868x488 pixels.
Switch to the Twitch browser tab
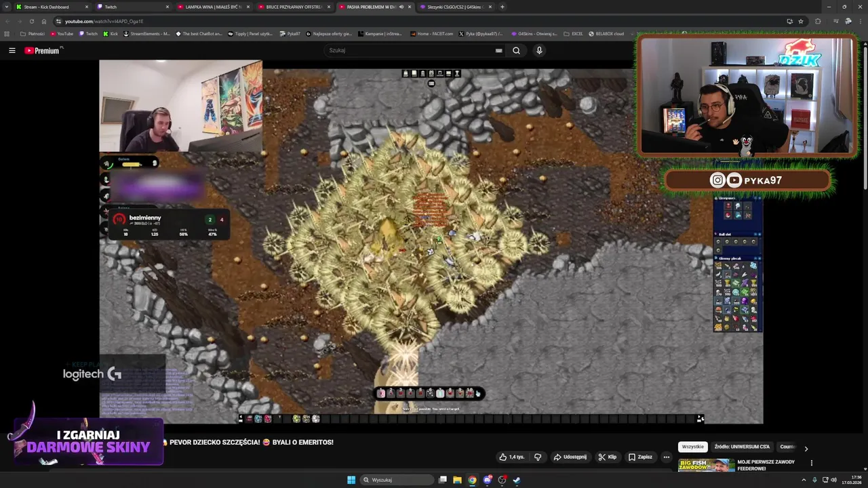(x=132, y=7)
